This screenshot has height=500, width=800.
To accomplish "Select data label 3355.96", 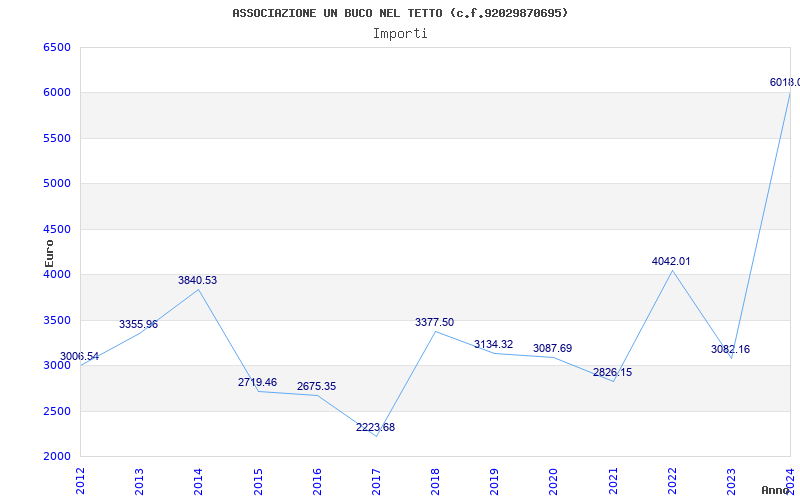I will [138, 324].
